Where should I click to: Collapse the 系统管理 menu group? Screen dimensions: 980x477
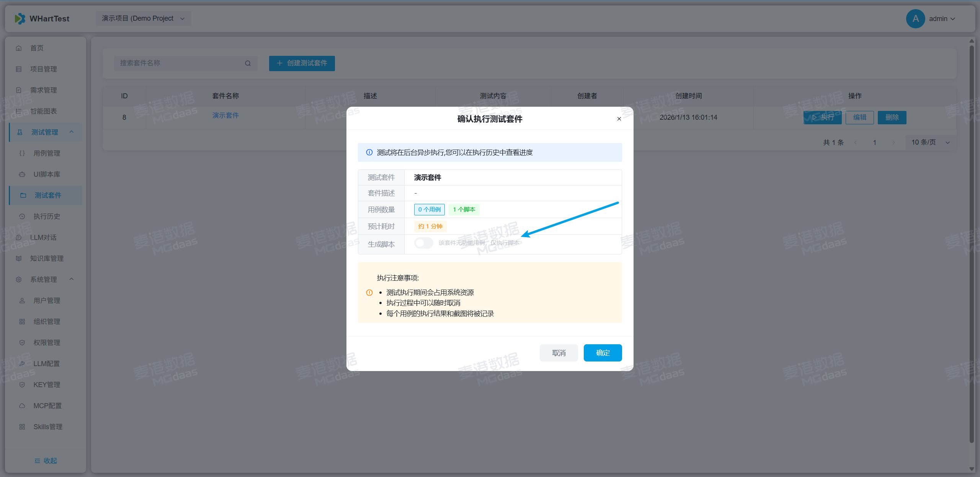(72, 279)
